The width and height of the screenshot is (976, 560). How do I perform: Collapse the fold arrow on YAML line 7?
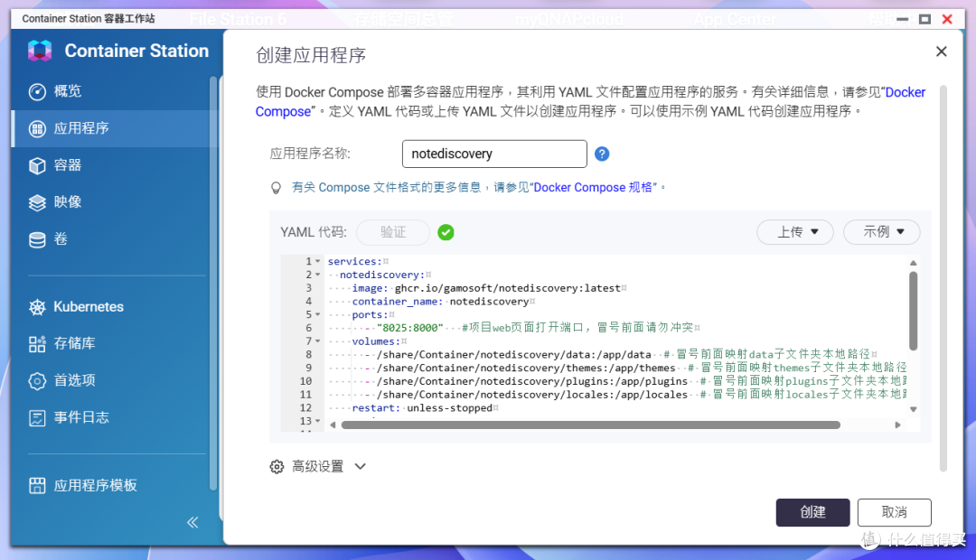click(x=317, y=341)
